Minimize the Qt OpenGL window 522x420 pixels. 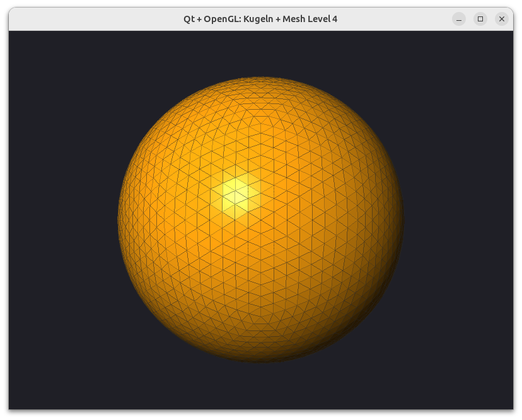point(459,19)
